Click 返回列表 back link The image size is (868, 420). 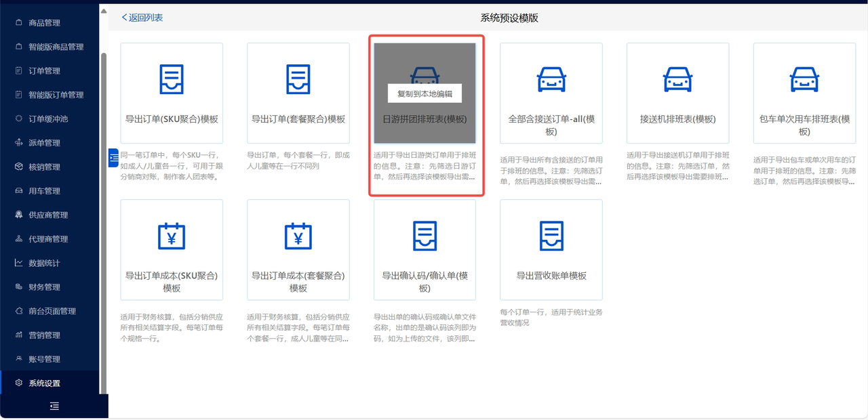pos(142,18)
